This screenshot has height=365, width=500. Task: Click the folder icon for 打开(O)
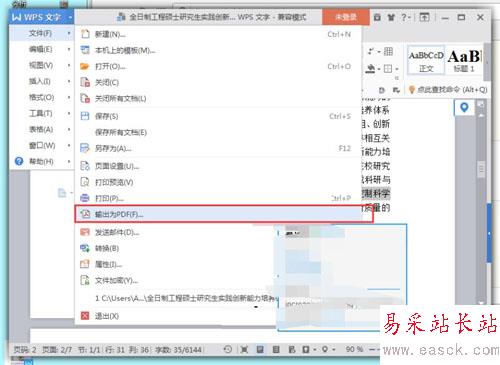[x=85, y=66]
